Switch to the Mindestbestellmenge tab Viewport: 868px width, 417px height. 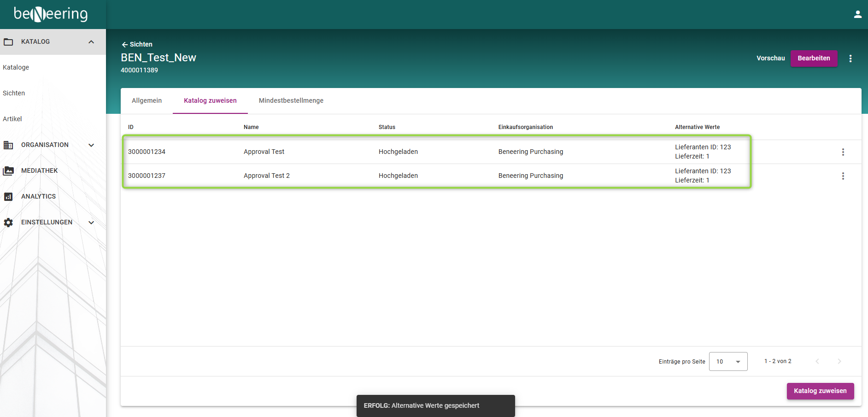tap(291, 100)
